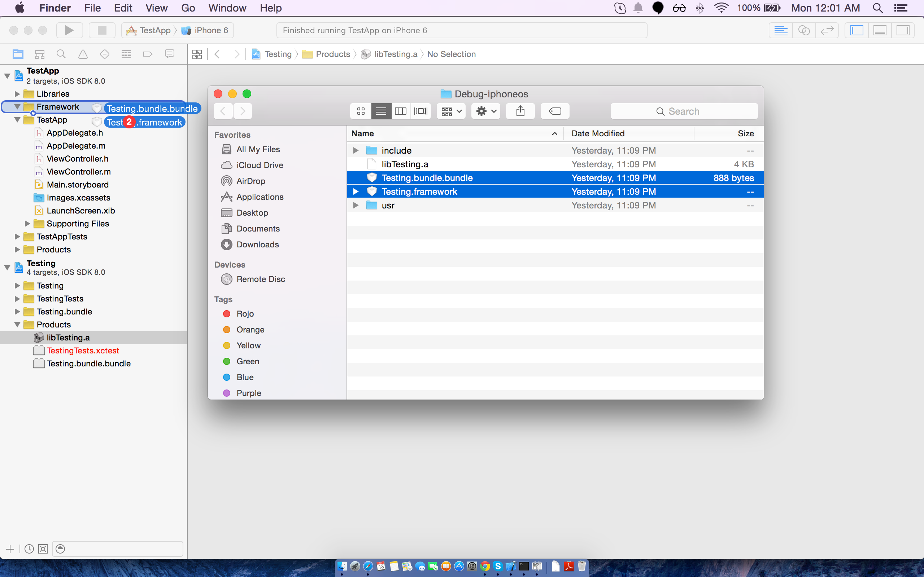Select Downloads in Finder sidebar
Screen dimensions: 924x577
(x=257, y=245)
